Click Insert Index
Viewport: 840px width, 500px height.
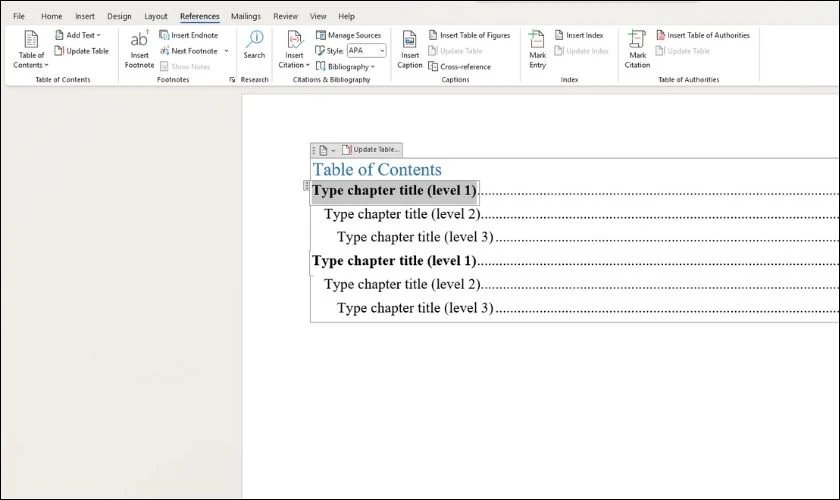pos(579,35)
